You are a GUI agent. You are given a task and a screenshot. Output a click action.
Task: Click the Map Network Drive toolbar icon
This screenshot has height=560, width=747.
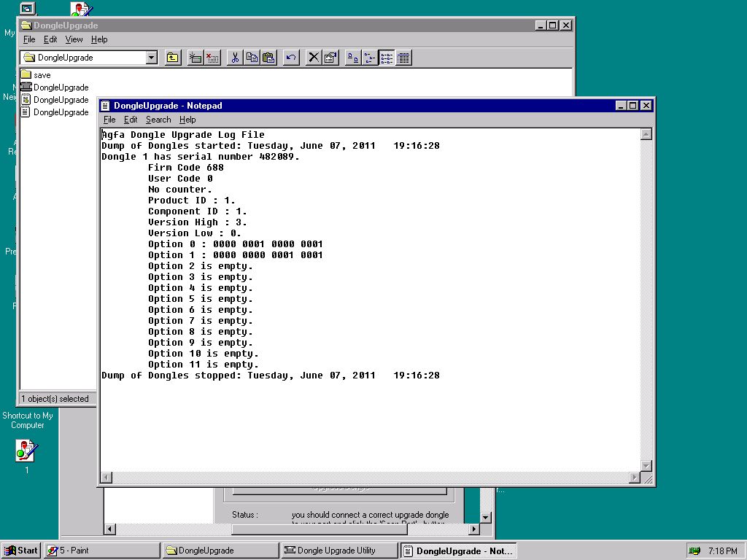click(195, 58)
